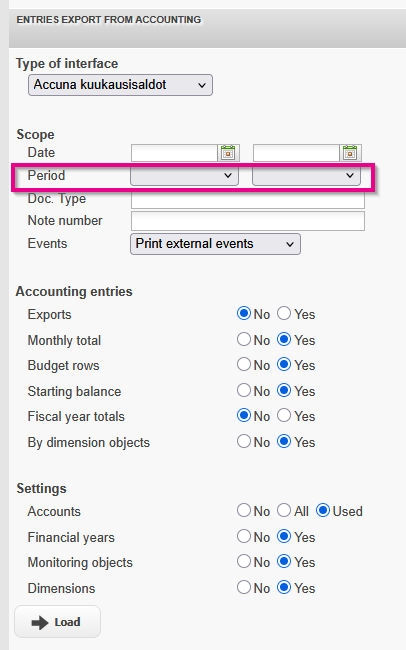
Task: Set Starting balance to No
Action: [244, 390]
